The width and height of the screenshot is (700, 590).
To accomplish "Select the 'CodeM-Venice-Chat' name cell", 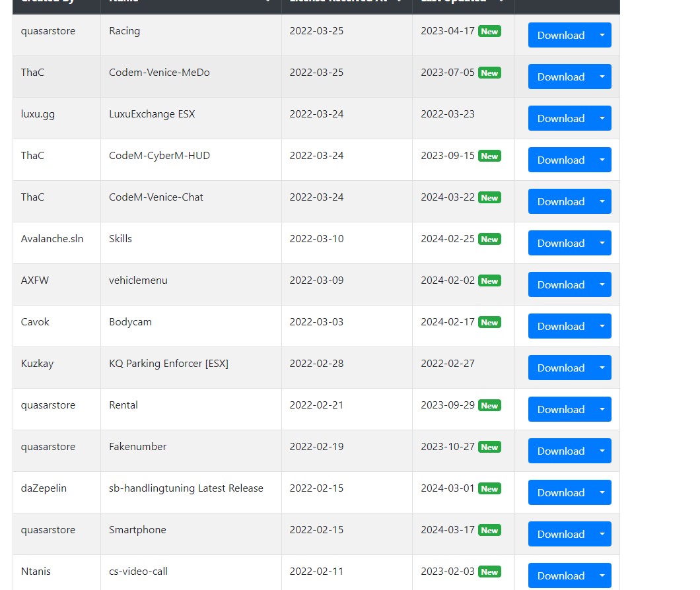I will point(191,201).
